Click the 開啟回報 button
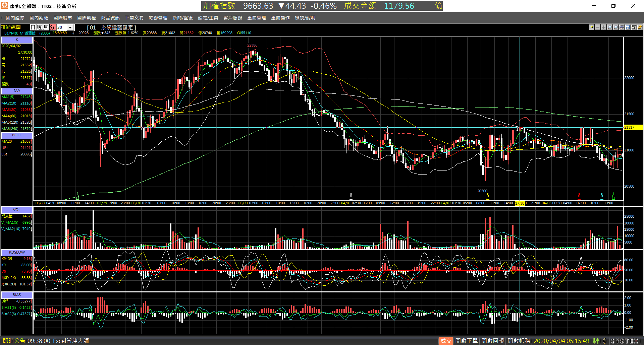Image resolution: width=644 pixels, height=345 pixels. pyautogui.click(x=493, y=341)
